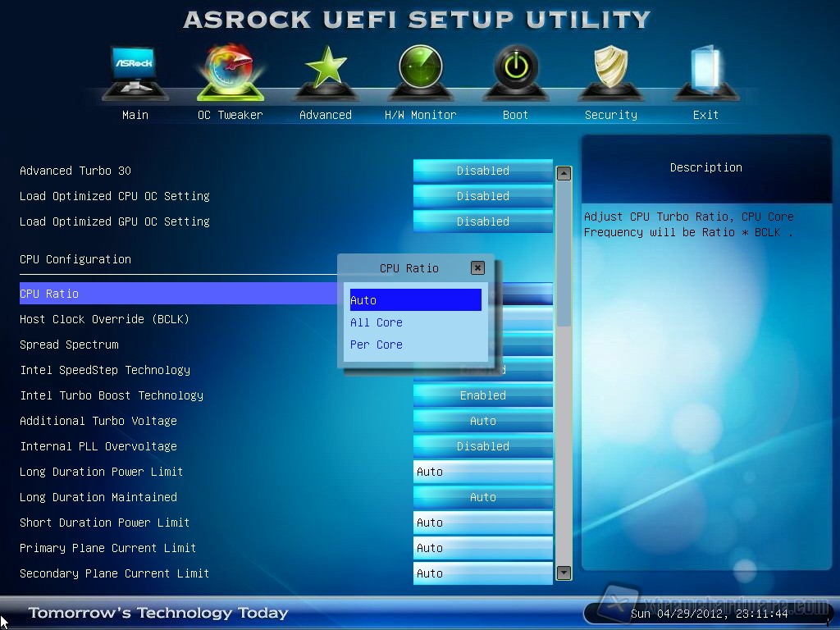Viewport: 840px width, 630px height.
Task: Open Long Duration Maintained Auto dropdown
Action: (482, 497)
